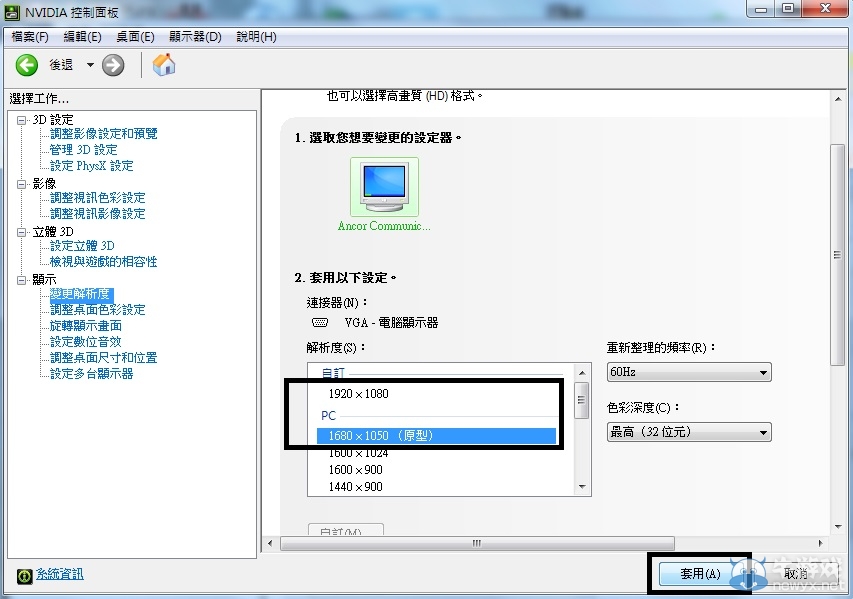Click the green Back arrow icon
Screen dimensions: 853x599
[x=26, y=65]
